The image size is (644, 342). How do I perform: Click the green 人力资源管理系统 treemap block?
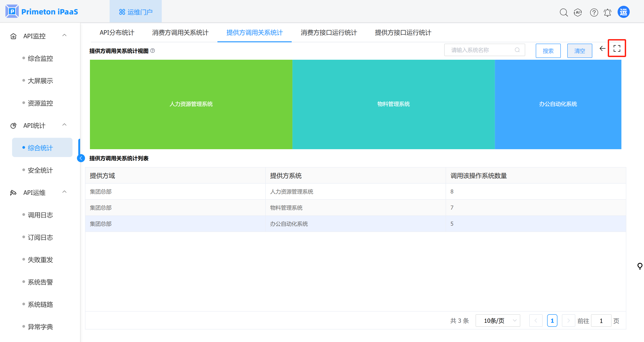[191, 104]
